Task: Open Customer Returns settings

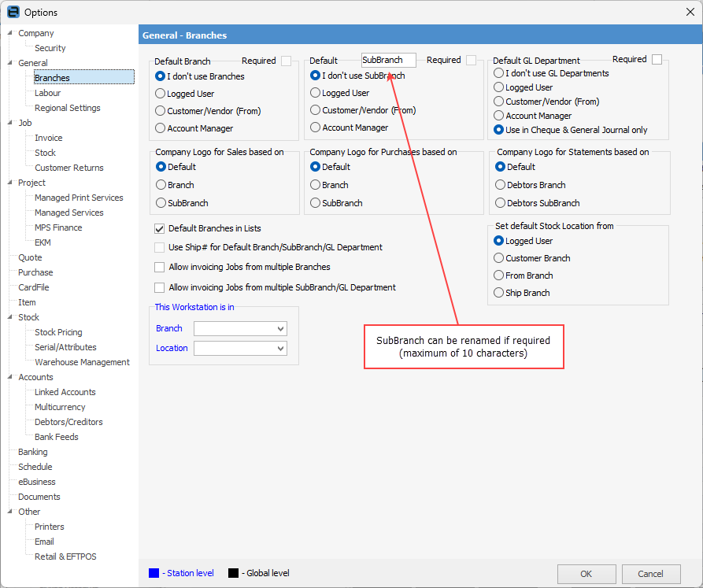Action: click(69, 168)
